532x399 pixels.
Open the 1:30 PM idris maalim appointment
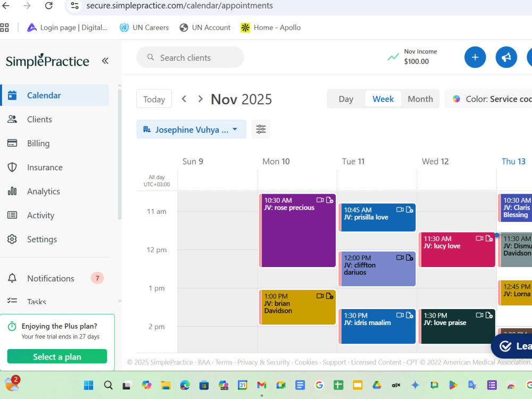point(377,327)
